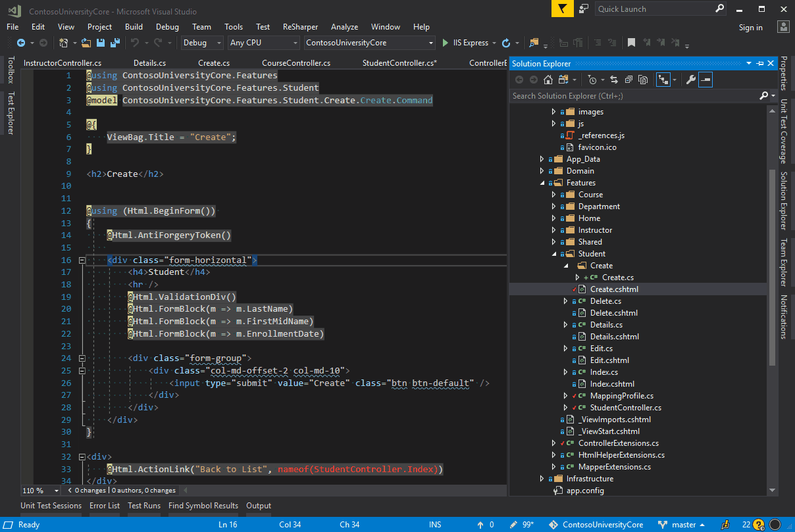The width and height of the screenshot is (795, 532).
Task: Click the Sign in link
Action: pos(751,28)
